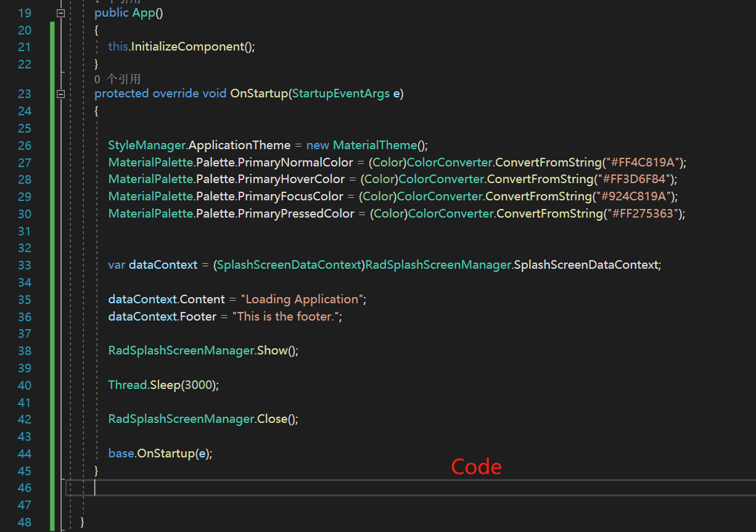Click the base keyword on line 44
Screen dimensions: 756x532
[121, 454]
